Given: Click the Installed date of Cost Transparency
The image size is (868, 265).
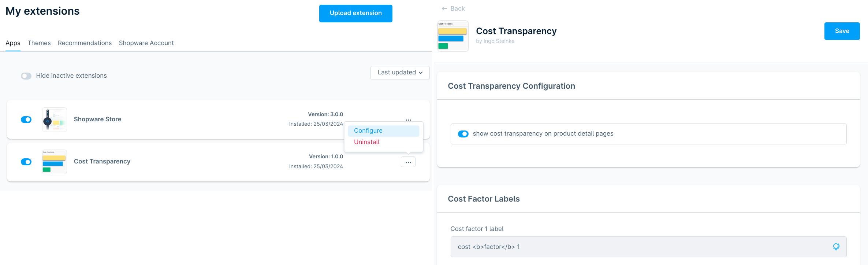Looking at the screenshot, I should point(316,166).
